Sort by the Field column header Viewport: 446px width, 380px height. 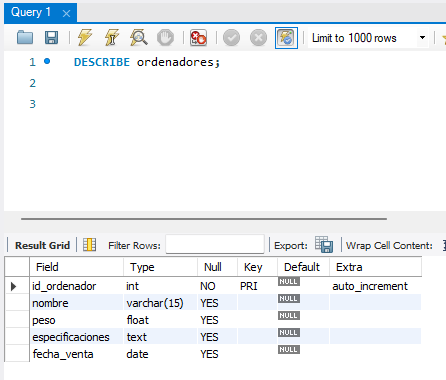click(76, 267)
